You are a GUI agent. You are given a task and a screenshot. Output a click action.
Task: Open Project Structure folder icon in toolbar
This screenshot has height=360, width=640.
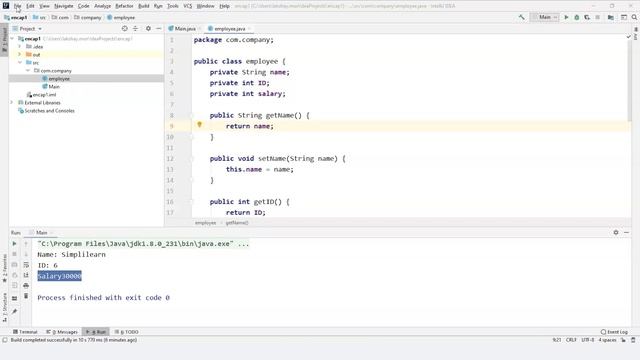pyautogui.click(x=611, y=17)
